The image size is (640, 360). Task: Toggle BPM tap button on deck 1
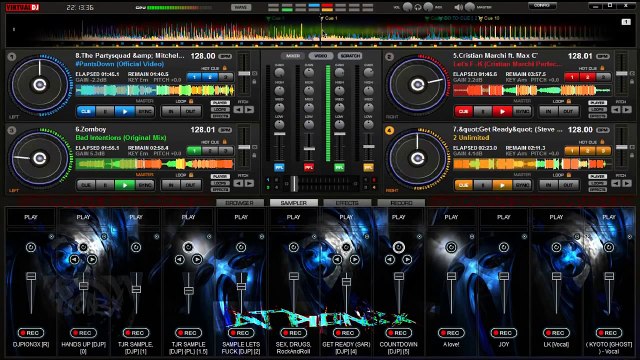(x=225, y=56)
